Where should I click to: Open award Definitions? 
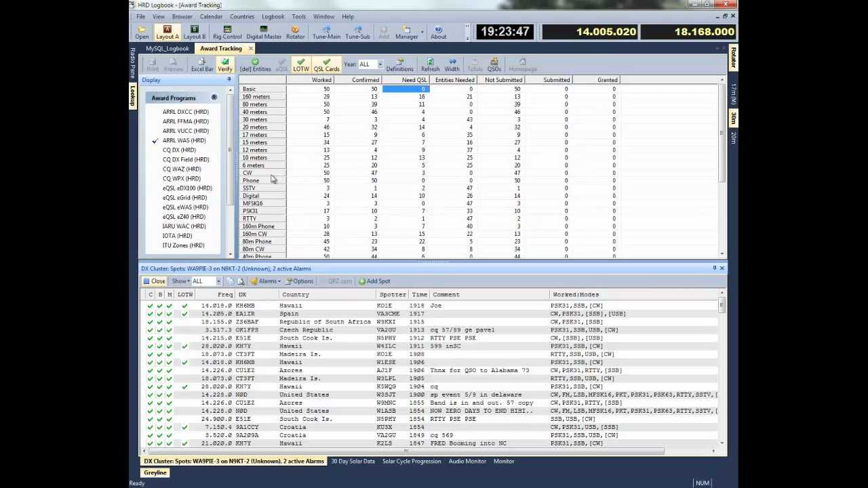pos(399,65)
